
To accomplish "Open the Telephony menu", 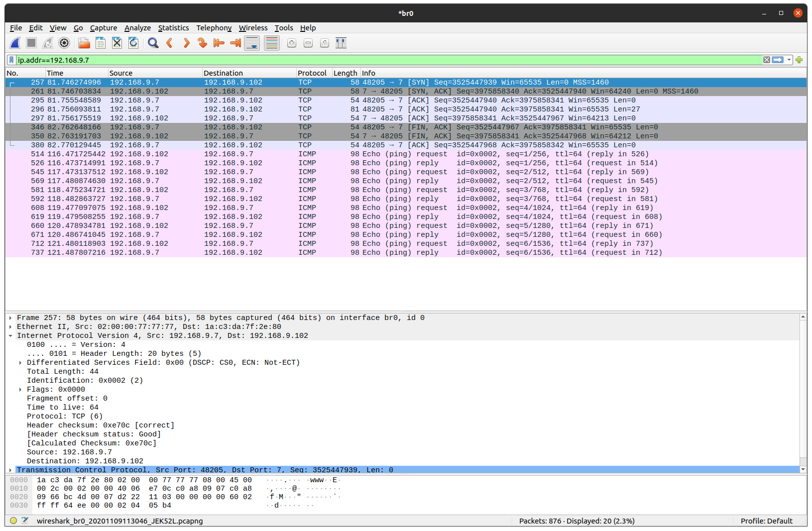I will point(214,28).
